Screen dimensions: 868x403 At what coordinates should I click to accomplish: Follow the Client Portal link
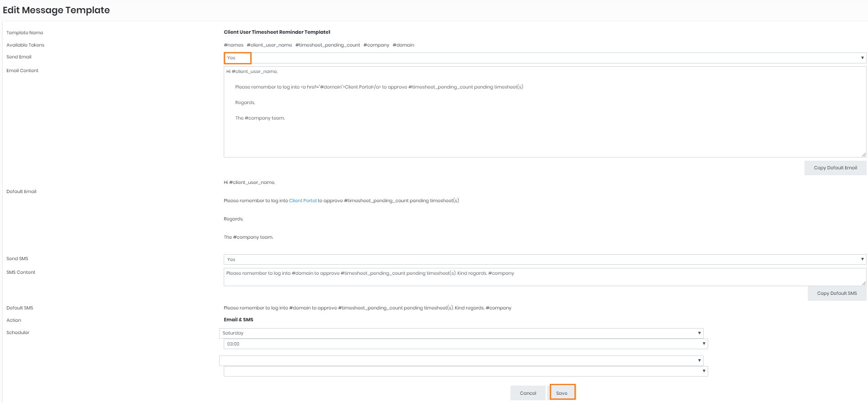(302, 201)
